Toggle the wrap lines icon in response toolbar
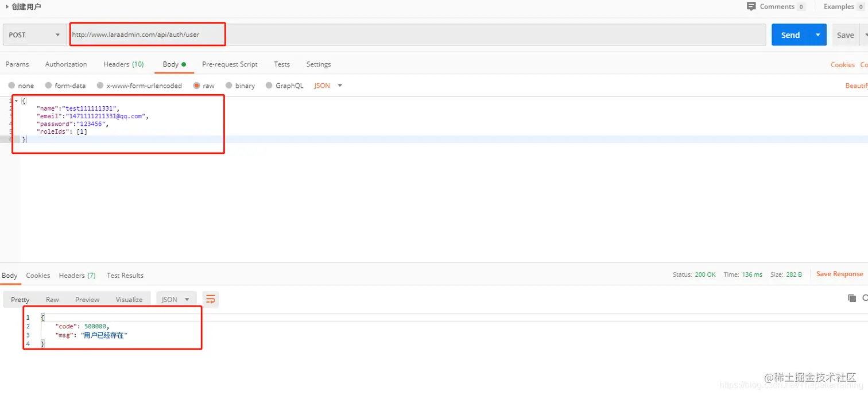Viewport: 868px width, 395px height. point(211,299)
